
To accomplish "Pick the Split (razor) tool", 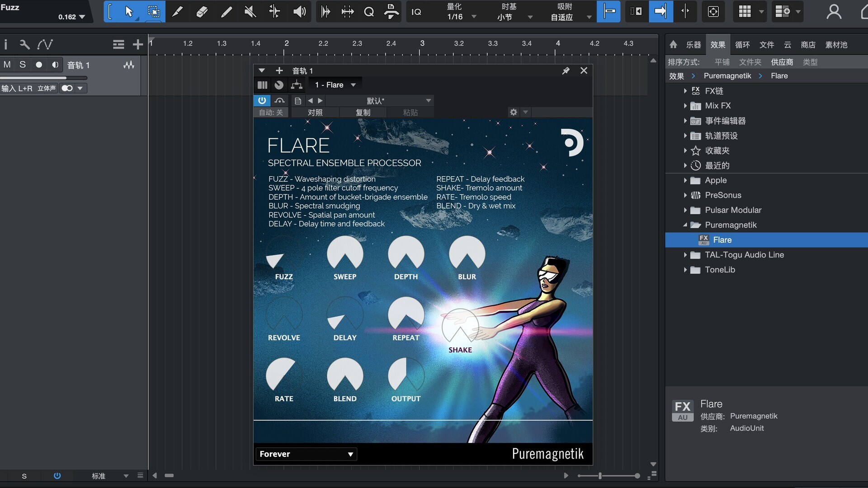I will (x=178, y=11).
